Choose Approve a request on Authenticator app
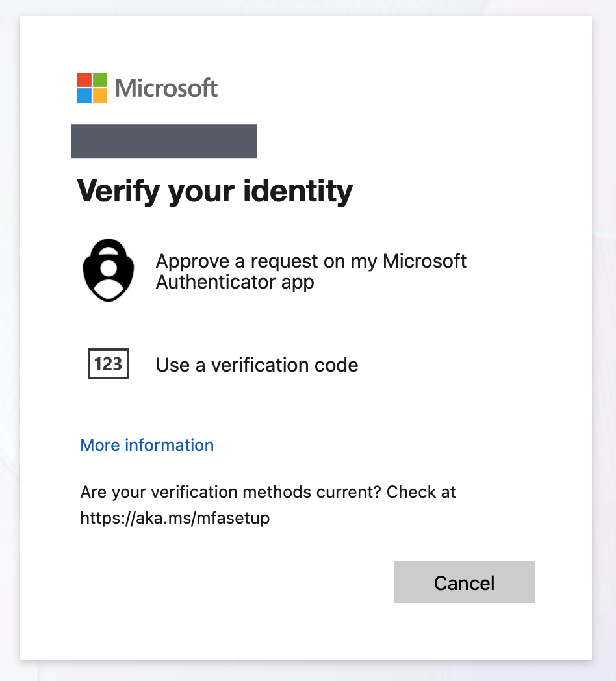616x681 pixels. pos(311,272)
